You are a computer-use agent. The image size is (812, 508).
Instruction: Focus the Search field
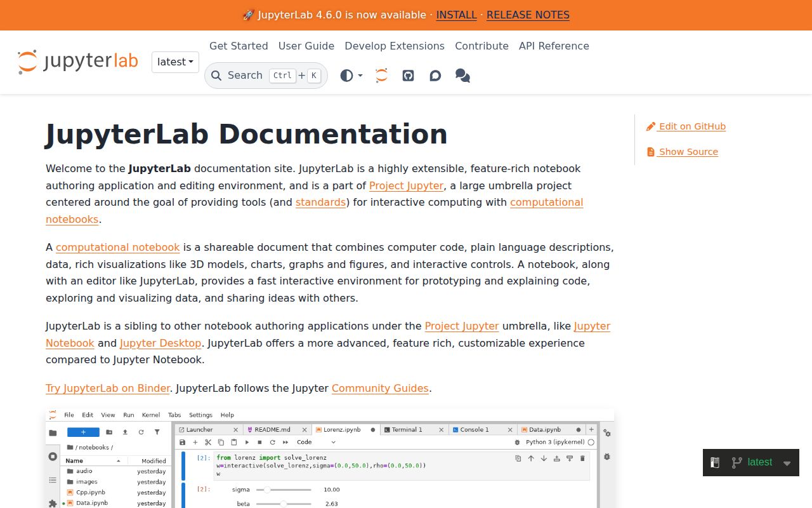(x=266, y=76)
